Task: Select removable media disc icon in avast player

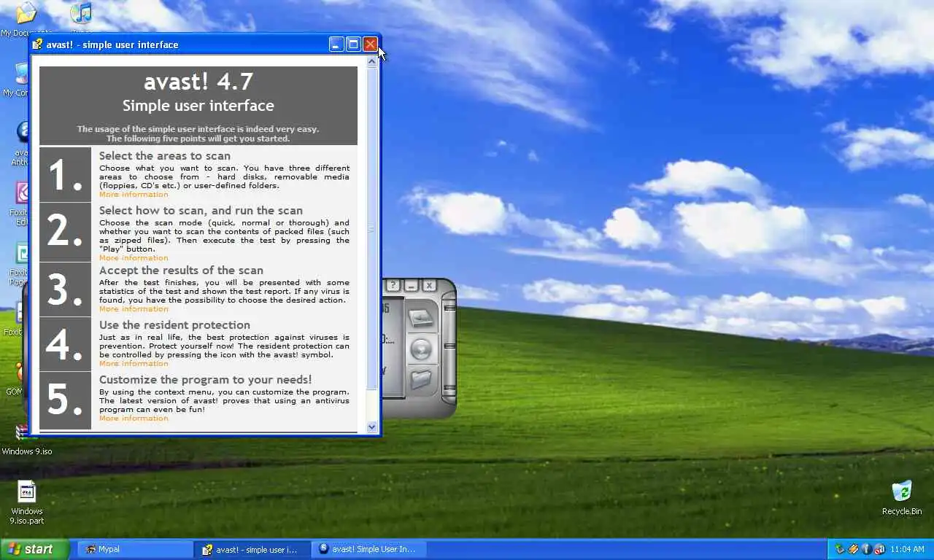Action: coord(421,349)
